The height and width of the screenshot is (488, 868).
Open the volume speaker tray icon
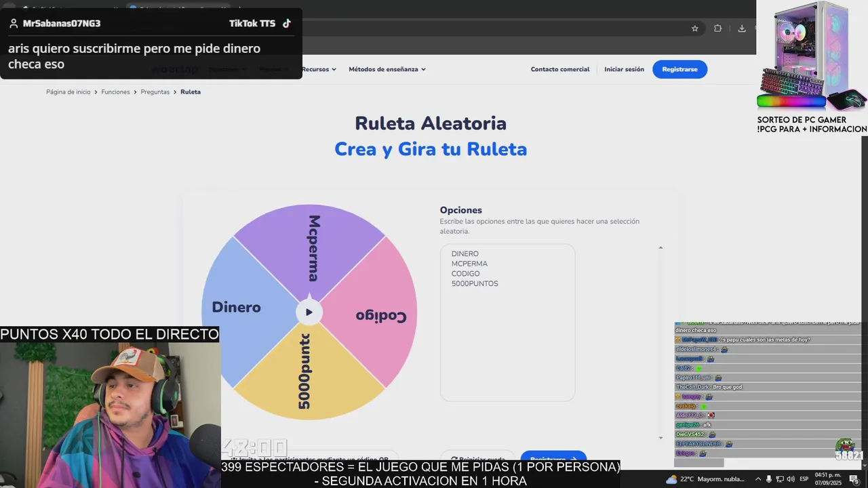[790, 479]
